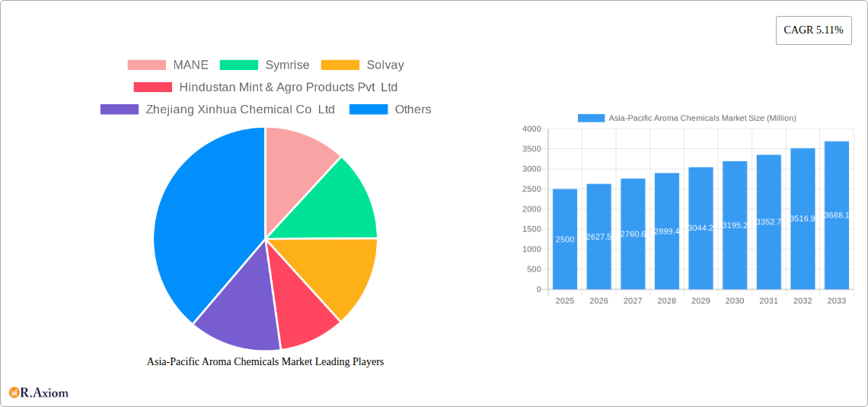
Task: Click the CAGR 5.11% badge
Action: coord(814,30)
